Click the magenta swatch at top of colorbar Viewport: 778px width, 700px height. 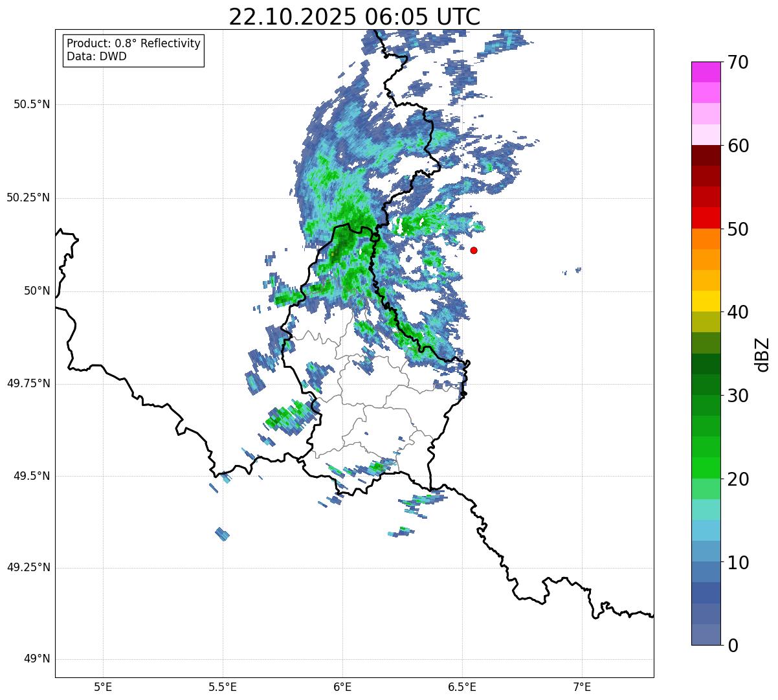[706, 72]
